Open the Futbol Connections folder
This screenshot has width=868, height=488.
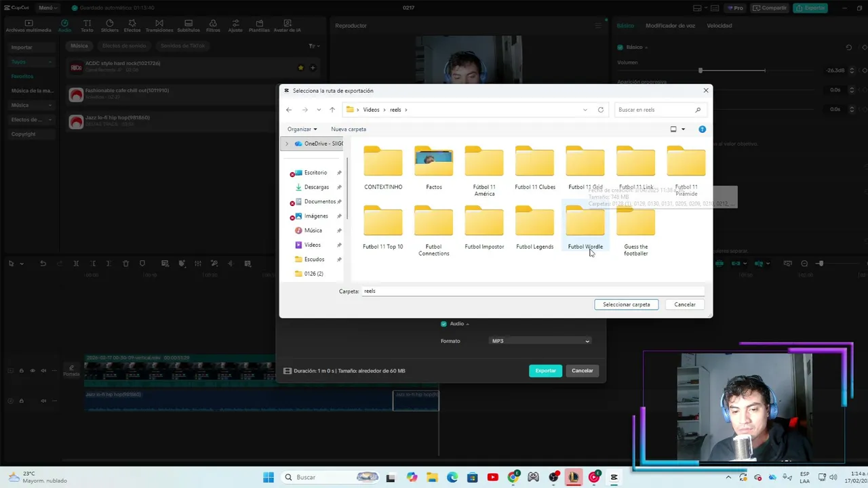click(434, 230)
